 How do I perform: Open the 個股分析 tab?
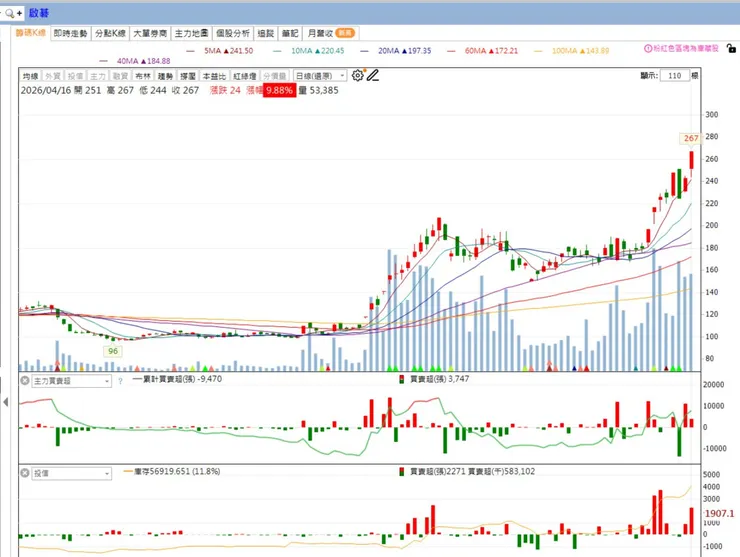(x=233, y=33)
